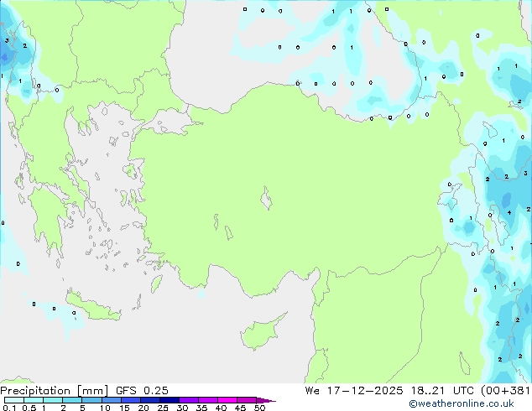The width and height of the screenshot is (532, 411).
Task: Select the 35–40 mm violet legend swatch
Action: (208, 400)
